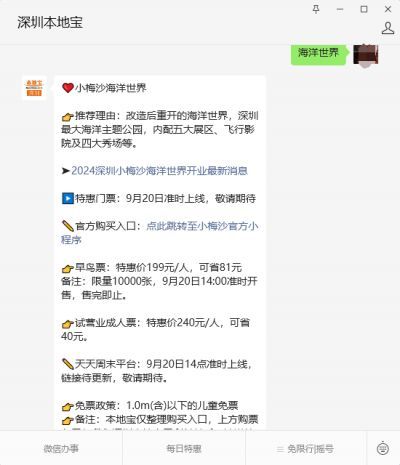Click the 海洋世界 green message bubble

(318, 53)
